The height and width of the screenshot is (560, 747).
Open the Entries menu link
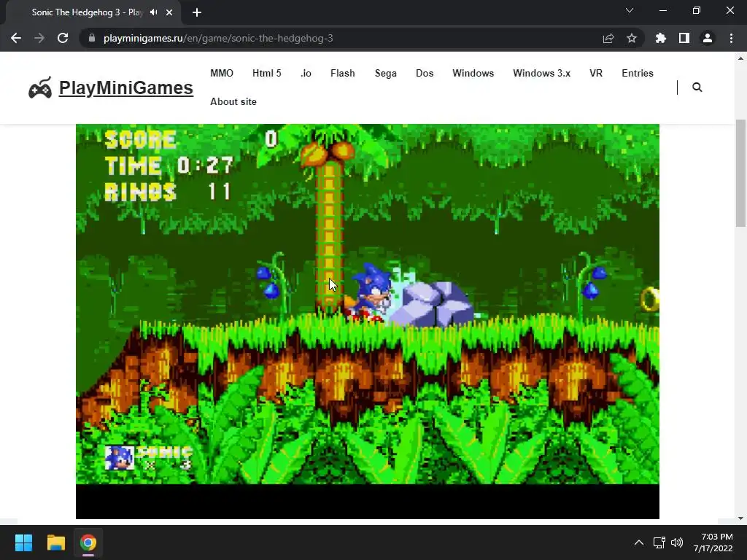click(638, 74)
